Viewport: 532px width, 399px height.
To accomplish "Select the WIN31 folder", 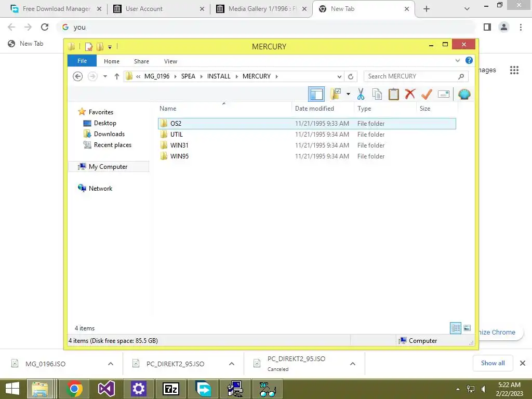I will point(307,145).
